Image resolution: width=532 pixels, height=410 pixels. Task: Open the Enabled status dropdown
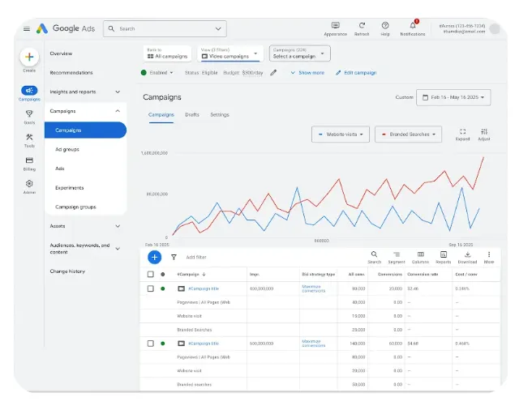(x=157, y=73)
